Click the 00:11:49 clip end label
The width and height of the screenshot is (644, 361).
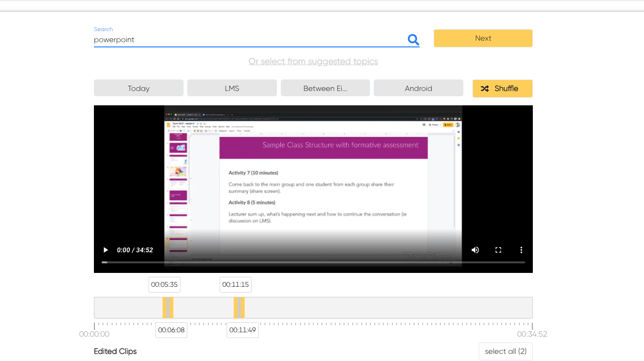(x=242, y=330)
